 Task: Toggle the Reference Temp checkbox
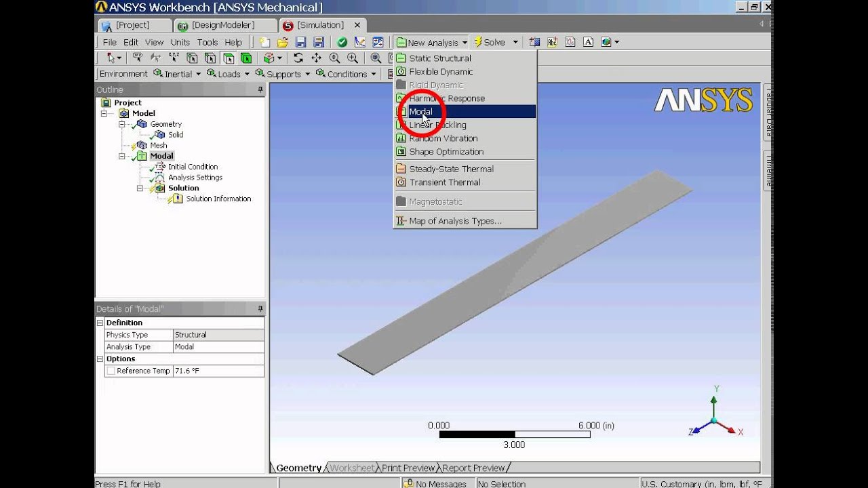(x=110, y=371)
